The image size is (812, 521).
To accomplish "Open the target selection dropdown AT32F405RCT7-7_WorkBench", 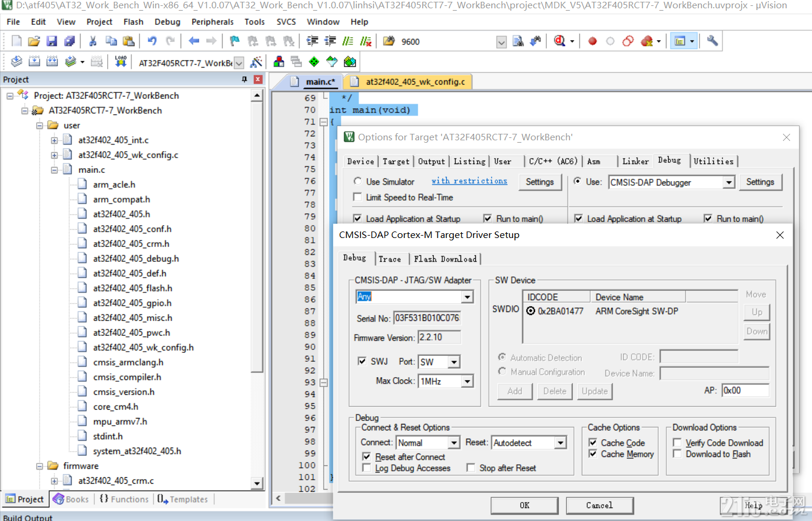I will click(x=239, y=62).
